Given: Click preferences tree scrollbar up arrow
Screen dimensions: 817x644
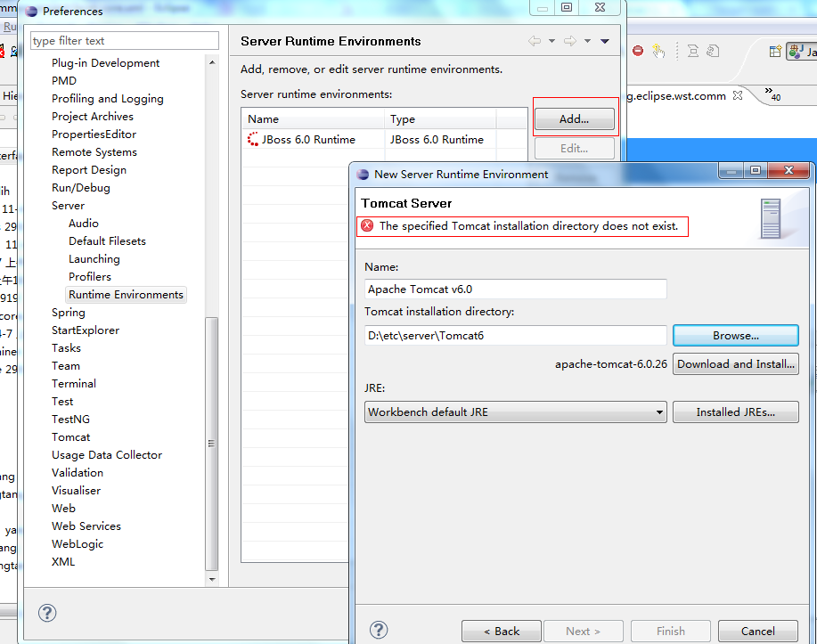Looking at the screenshot, I should 211,62.
